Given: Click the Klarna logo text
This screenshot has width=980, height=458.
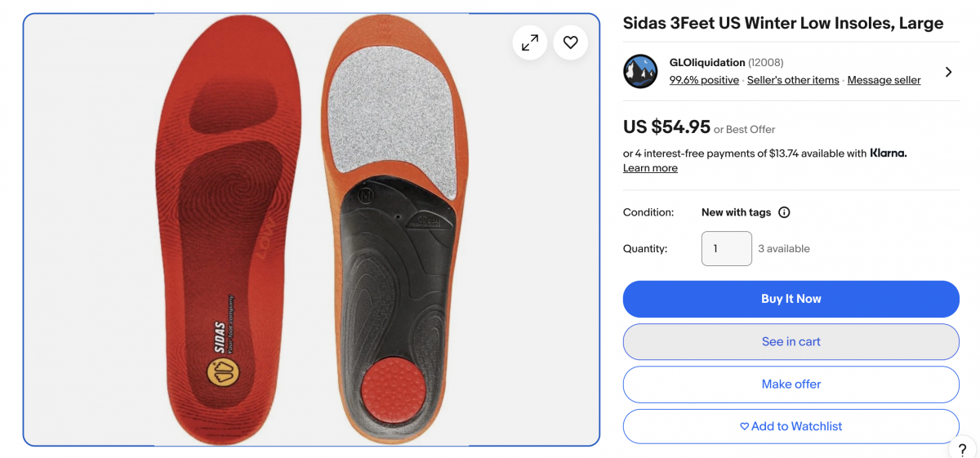Looking at the screenshot, I should [889, 153].
